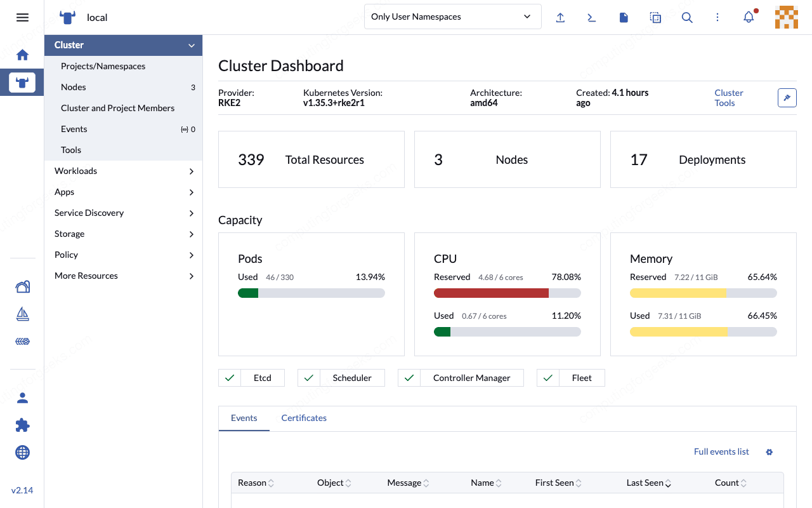Screen dimensions: 812x508
Task: Open the notifications bell
Action: (749, 17)
